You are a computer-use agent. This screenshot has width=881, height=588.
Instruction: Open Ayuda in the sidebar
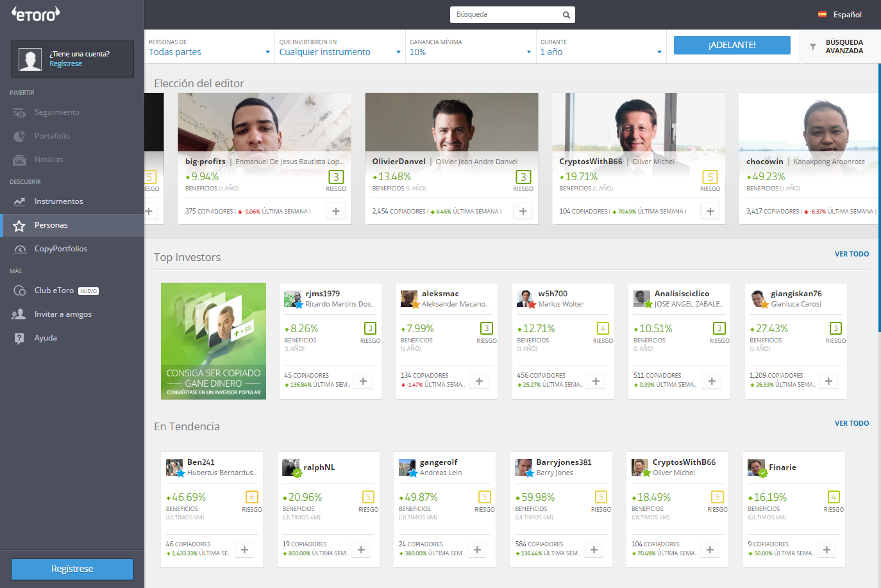[x=72, y=338]
